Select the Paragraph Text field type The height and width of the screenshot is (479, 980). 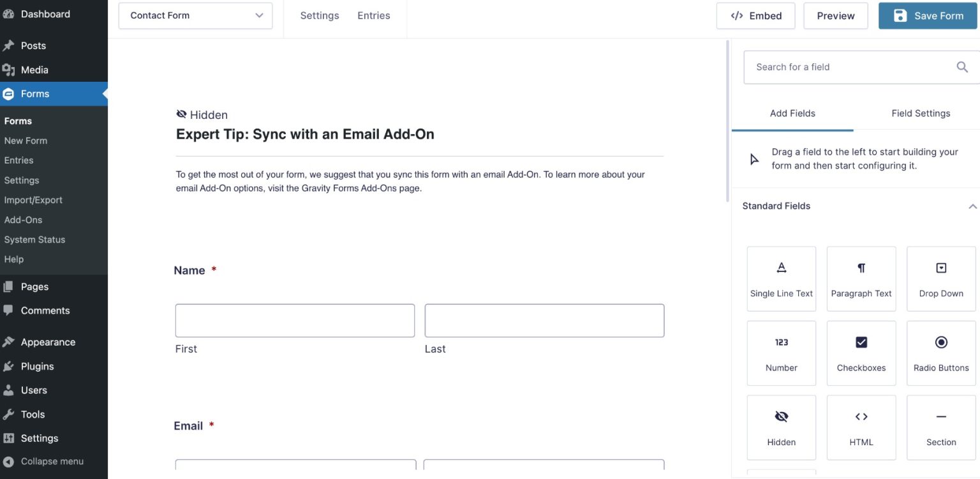point(861,279)
